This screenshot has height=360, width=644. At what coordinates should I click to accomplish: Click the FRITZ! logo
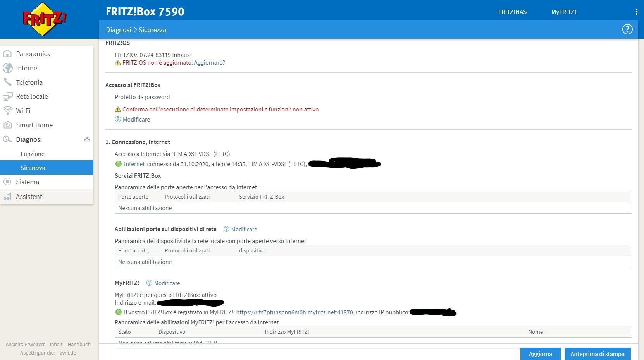pyautogui.click(x=45, y=19)
